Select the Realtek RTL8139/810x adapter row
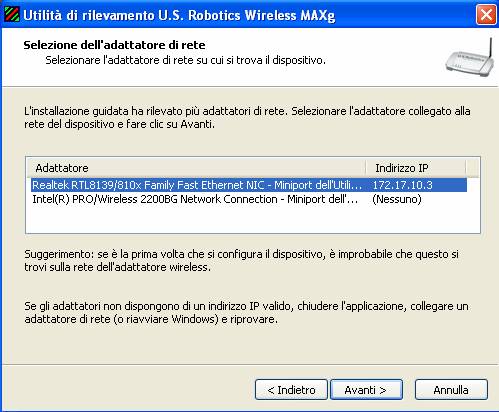499x412 pixels. [x=249, y=185]
